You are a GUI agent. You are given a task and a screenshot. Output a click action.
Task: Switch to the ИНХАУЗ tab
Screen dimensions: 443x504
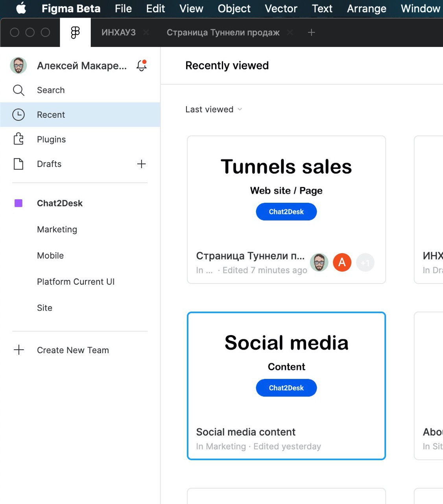118,32
